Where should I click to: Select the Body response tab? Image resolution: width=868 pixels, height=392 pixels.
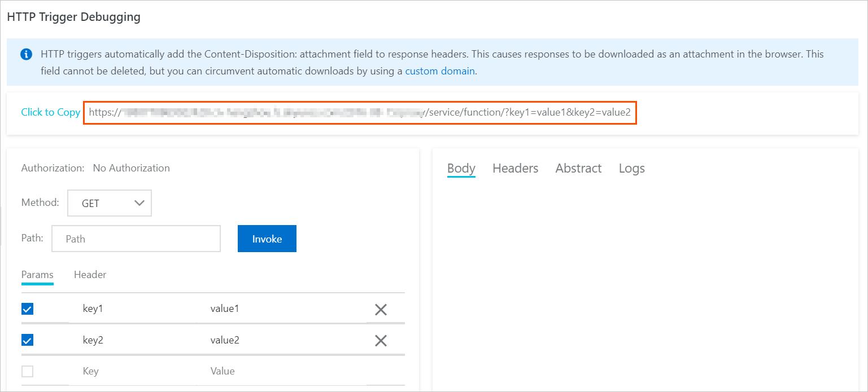tap(461, 168)
